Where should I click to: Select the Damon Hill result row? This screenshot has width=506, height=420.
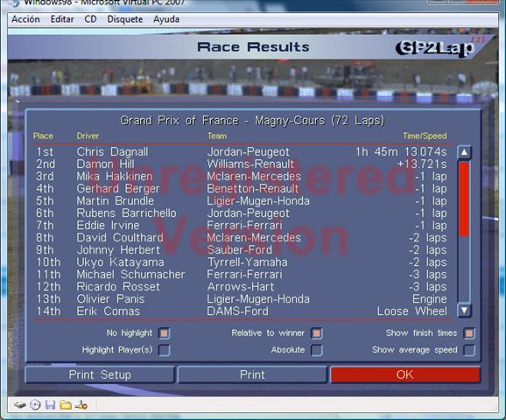click(x=242, y=164)
